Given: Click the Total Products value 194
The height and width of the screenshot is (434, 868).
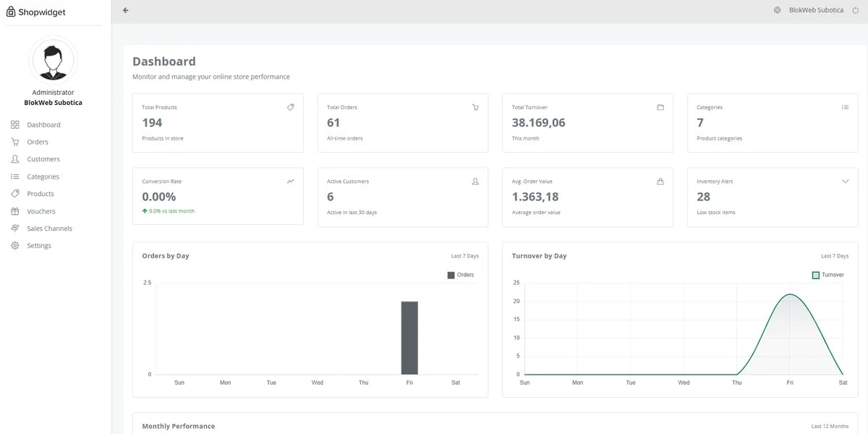Looking at the screenshot, I should (152, 123).
